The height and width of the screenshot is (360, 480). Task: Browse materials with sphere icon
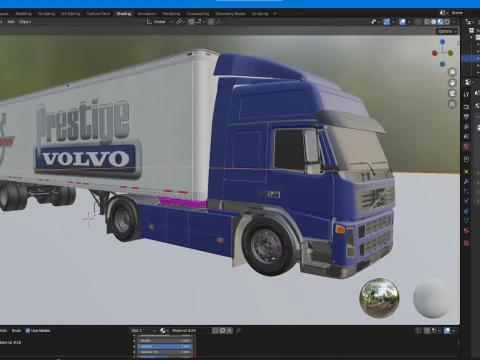coord(164,331)
